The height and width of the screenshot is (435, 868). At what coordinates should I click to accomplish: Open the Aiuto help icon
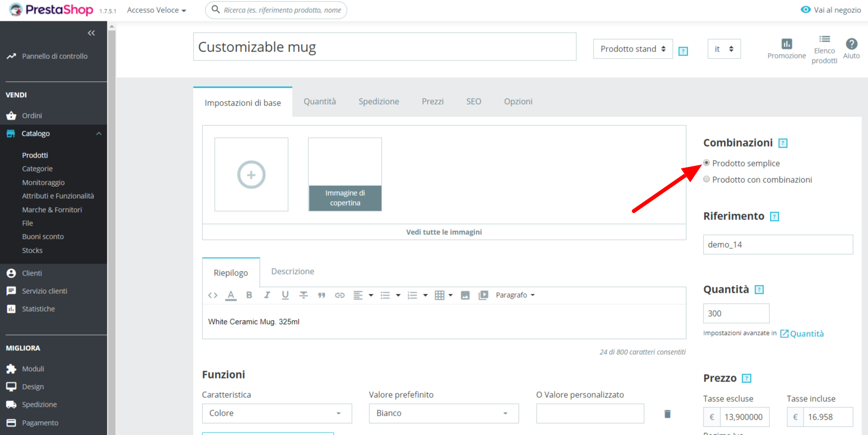tap(852, 44)
